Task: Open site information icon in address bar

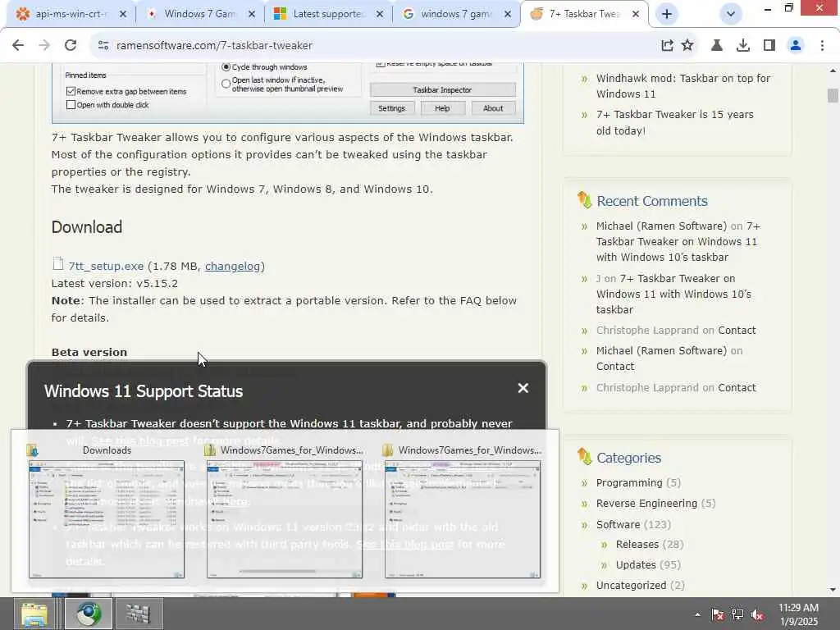Action: (103, 46)
